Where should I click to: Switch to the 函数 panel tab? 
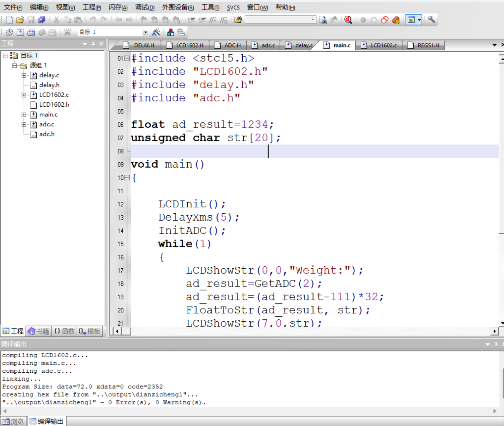pyautogui.click(x=64, y=331)
